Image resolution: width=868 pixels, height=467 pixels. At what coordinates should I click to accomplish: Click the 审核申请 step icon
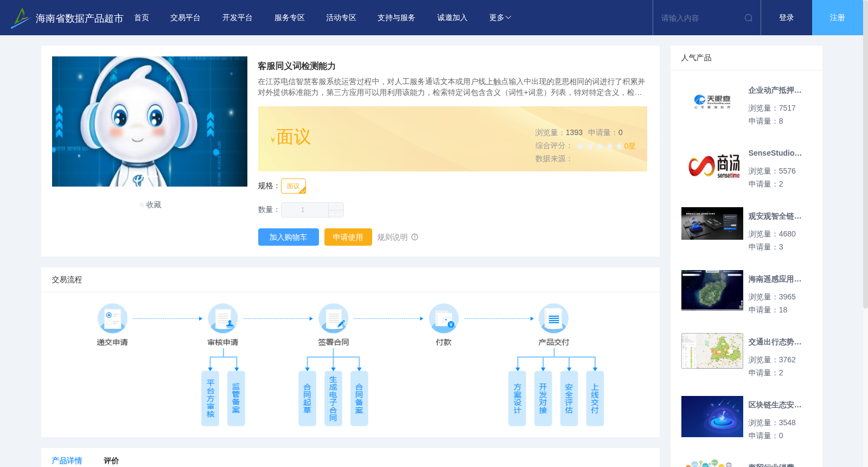click(x=223, y=318)
